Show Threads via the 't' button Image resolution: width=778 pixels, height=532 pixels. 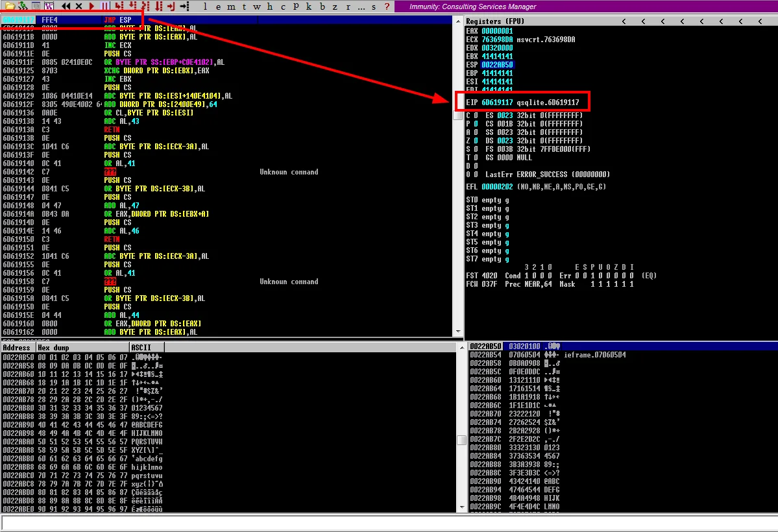[244, 6]
